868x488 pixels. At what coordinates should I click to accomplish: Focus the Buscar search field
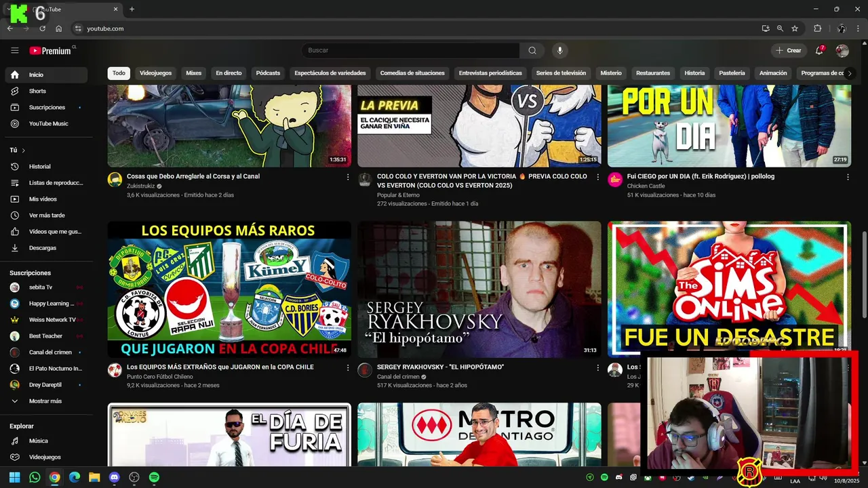[x=410, y=51]
